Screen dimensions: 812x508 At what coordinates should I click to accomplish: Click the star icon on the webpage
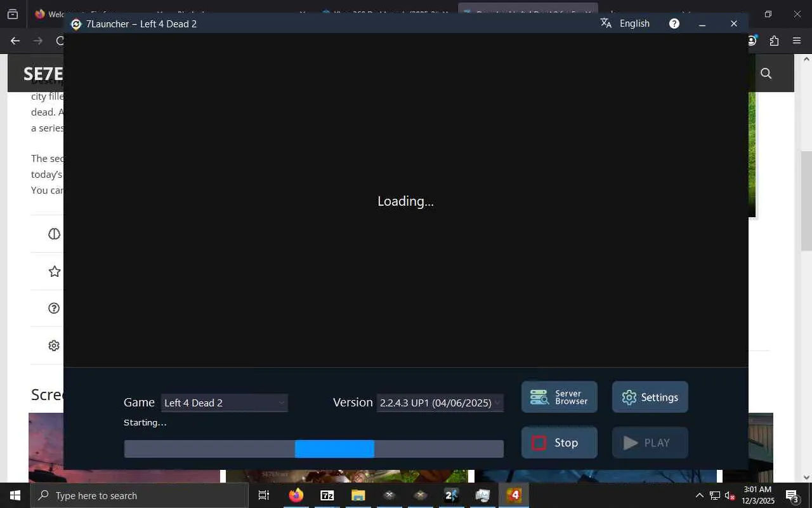[55, 271]
